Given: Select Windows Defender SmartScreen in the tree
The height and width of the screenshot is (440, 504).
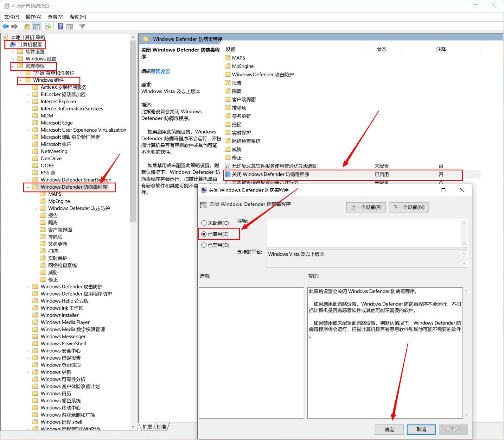Looking at the screenshot, I should tap(76, 180).
